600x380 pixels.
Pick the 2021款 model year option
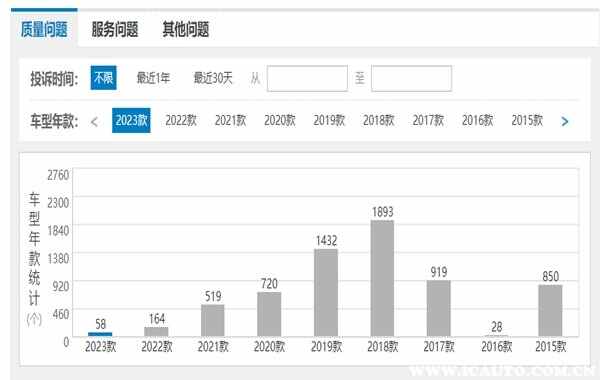(230, 121)
